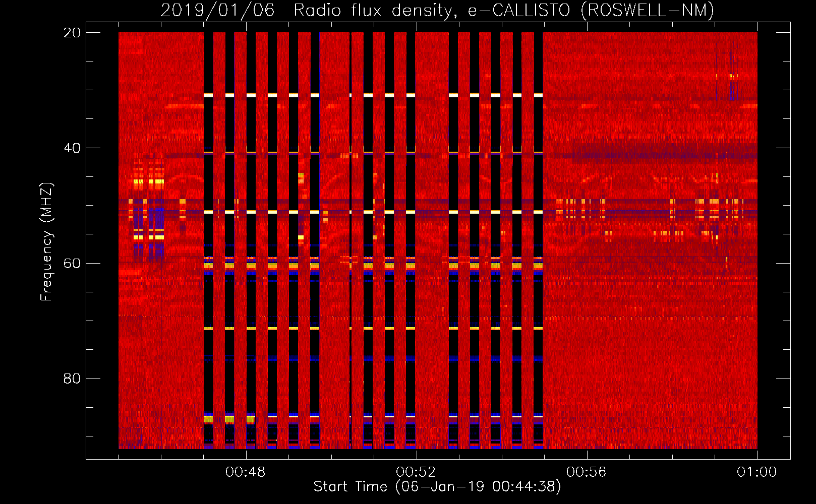816x504 pixels.
Task: Select the '20' frequency tick label
Action: point(72,33)
